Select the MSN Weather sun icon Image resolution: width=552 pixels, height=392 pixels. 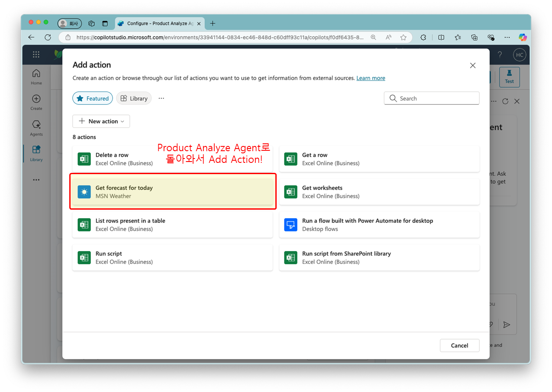click(84, 192)
